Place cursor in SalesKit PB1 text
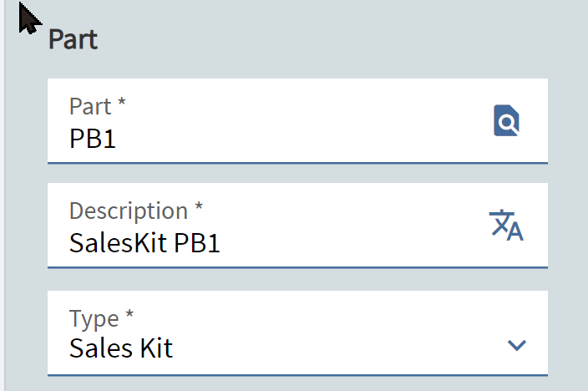Image resolution: width=588 pixels, height=391 pixels. (x=144, y=243)
